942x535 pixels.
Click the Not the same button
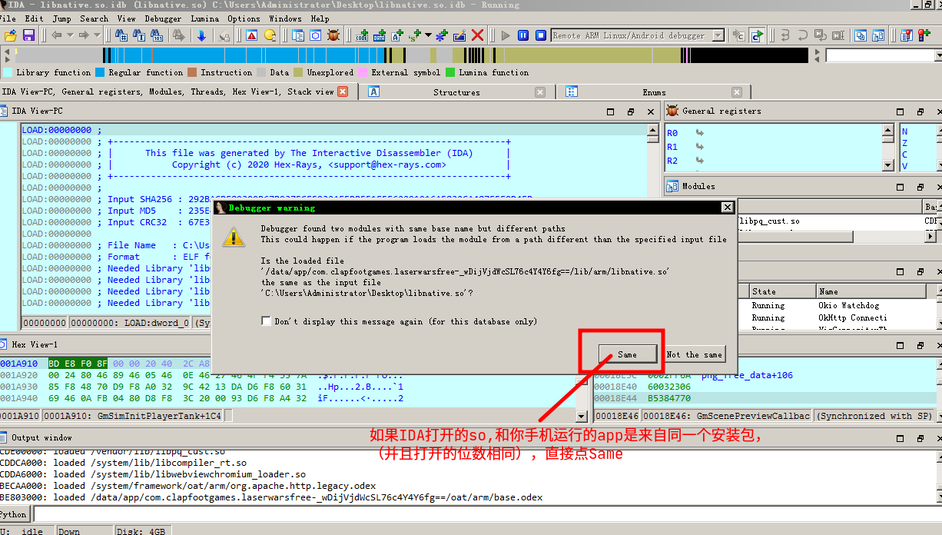(x=694, y=354)
